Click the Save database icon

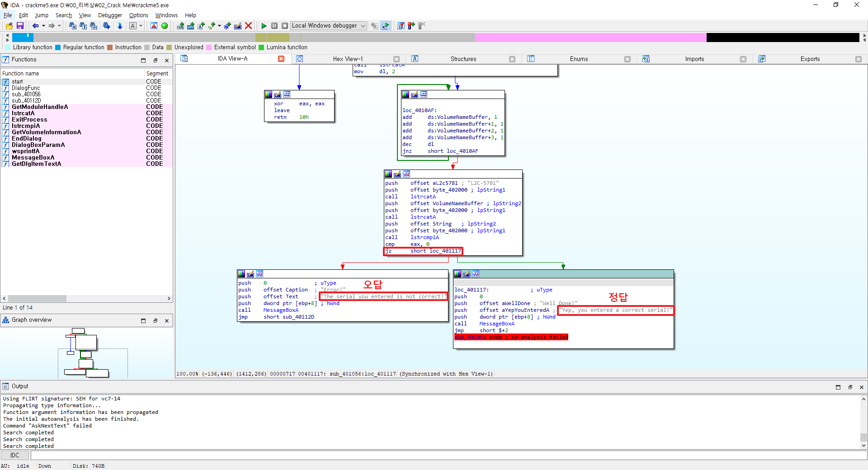coord(20,26)
